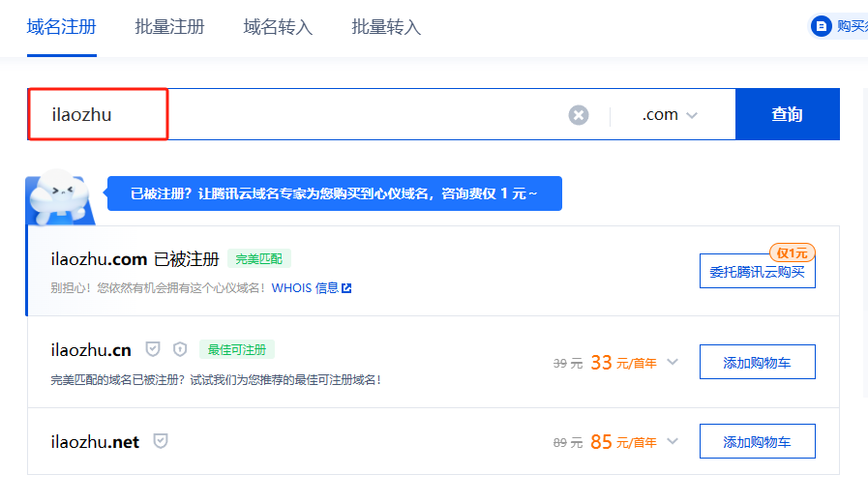Viewport: 868px width, 504px height.
Task: Click first shield icon beside ilaozhu.cn
Action: [153, 349]
